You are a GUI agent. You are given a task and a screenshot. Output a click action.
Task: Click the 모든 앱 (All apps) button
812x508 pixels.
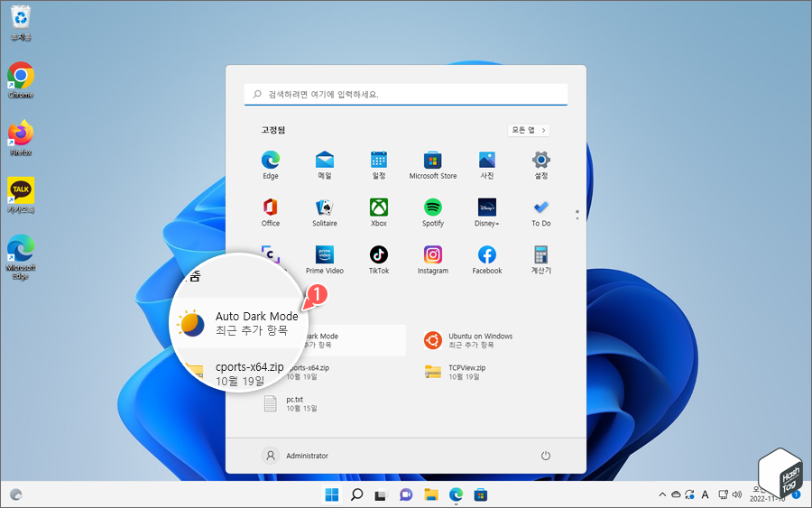pyautogui.click(x=529, y=130)
